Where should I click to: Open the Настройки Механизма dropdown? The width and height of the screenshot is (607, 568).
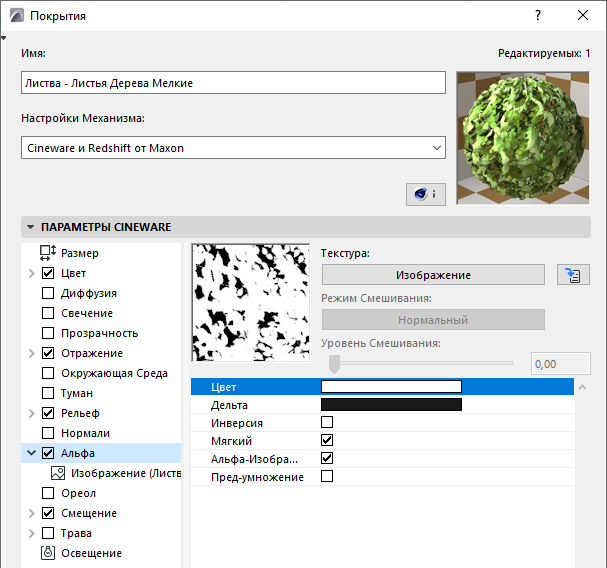pyautogui.click(x=233, y=148)
